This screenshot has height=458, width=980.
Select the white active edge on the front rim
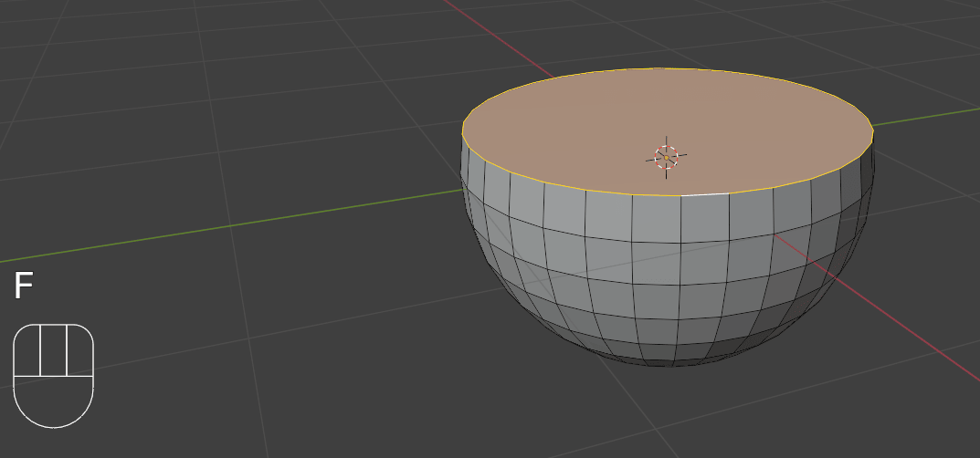pyautogui.click(x=705, y=194)
